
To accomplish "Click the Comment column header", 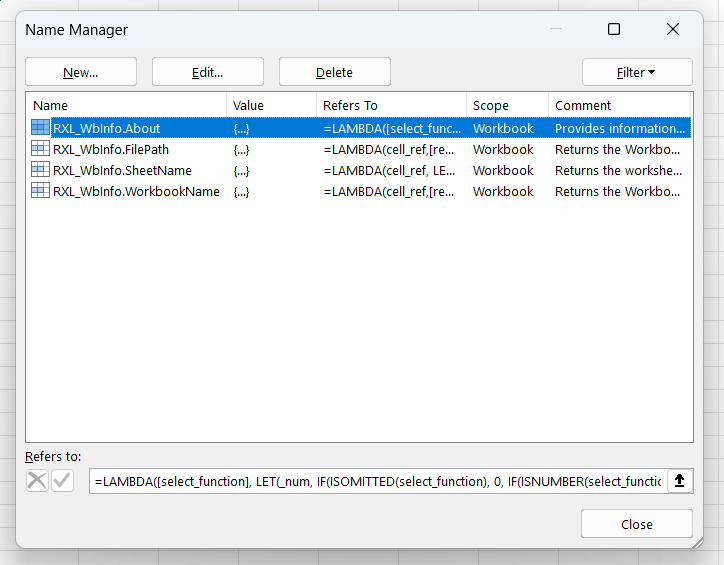I will click(618, 105).
